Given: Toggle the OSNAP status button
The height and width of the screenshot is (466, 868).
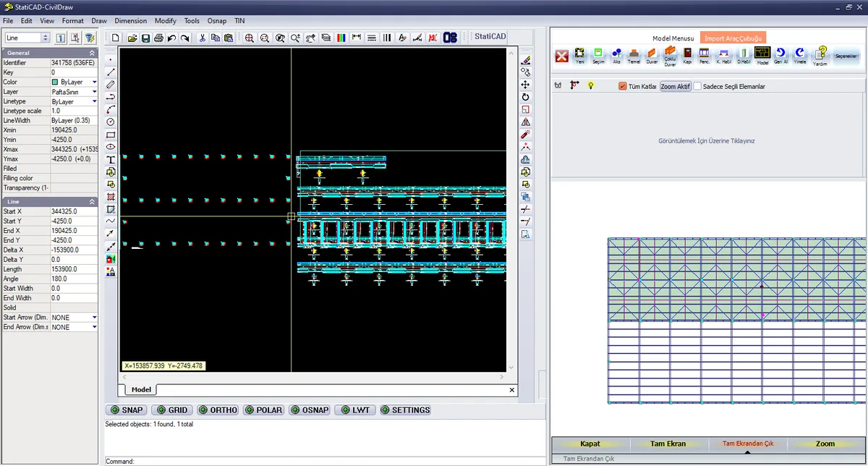Looking at the screenshot, I should coord(310,410).
